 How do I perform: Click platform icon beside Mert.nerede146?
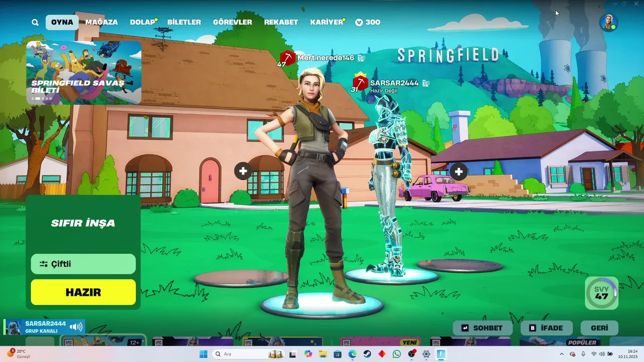(x=361, y=58)
